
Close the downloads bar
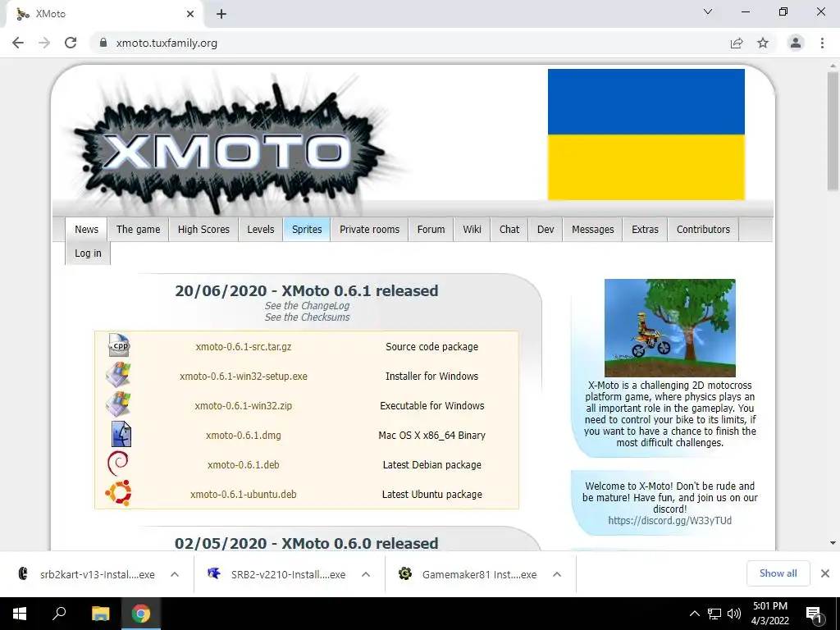tap(825, 573)
